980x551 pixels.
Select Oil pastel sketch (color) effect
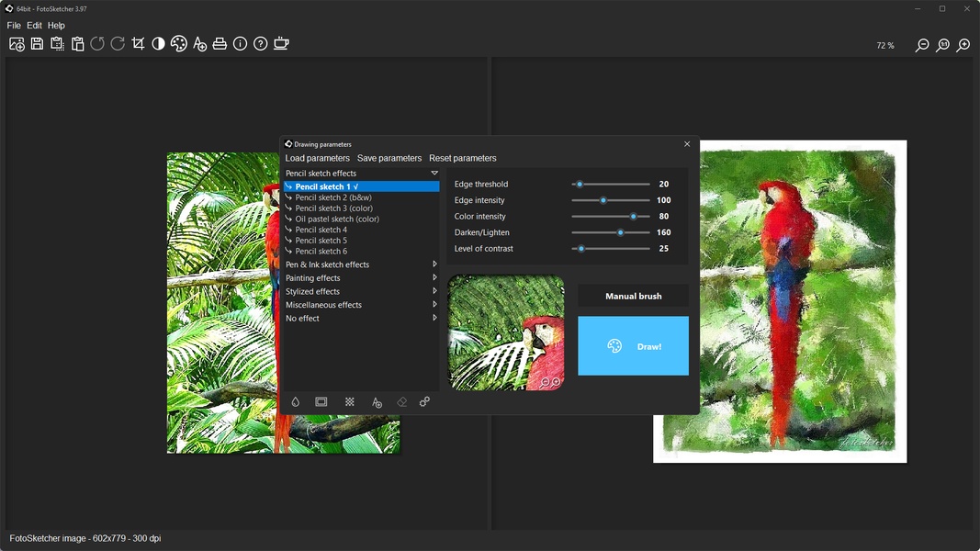pos(336,219)
